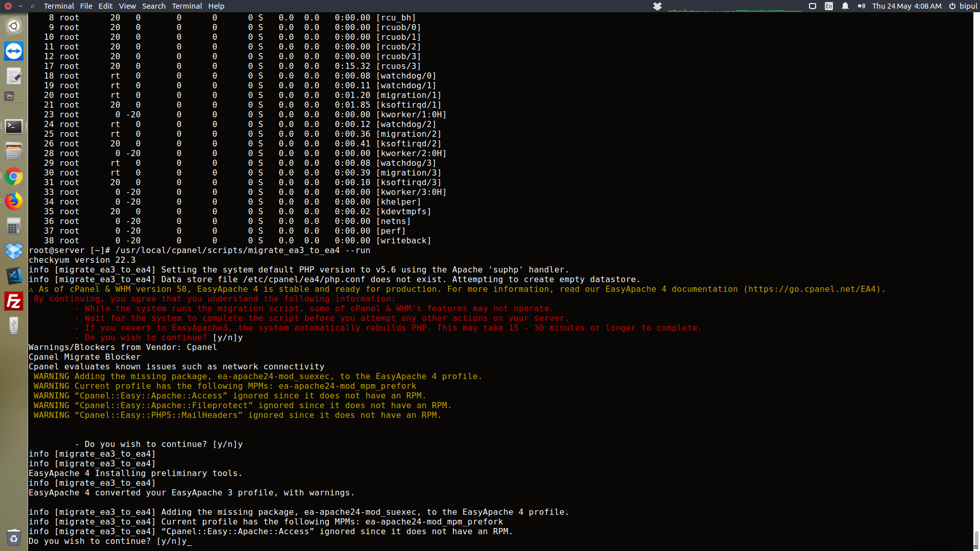The image size is (980, 551).
Task: Click the MailHeaders WARNING line
Action: pyautogui.click(x=237, y=415)
